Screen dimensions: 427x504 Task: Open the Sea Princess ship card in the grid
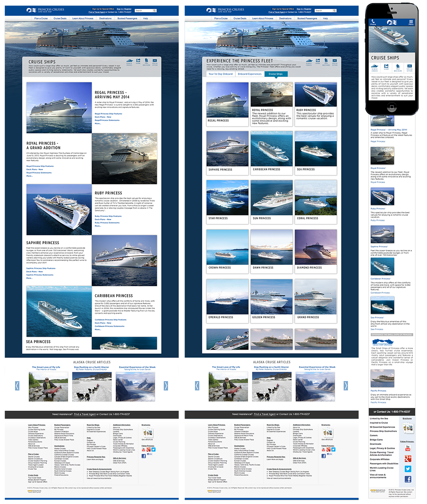[x=316, y=153]
